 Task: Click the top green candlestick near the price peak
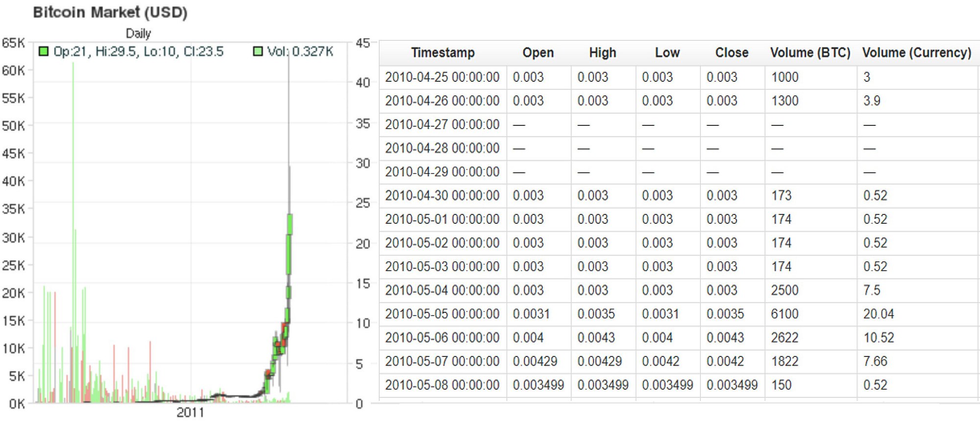(290, 224)
